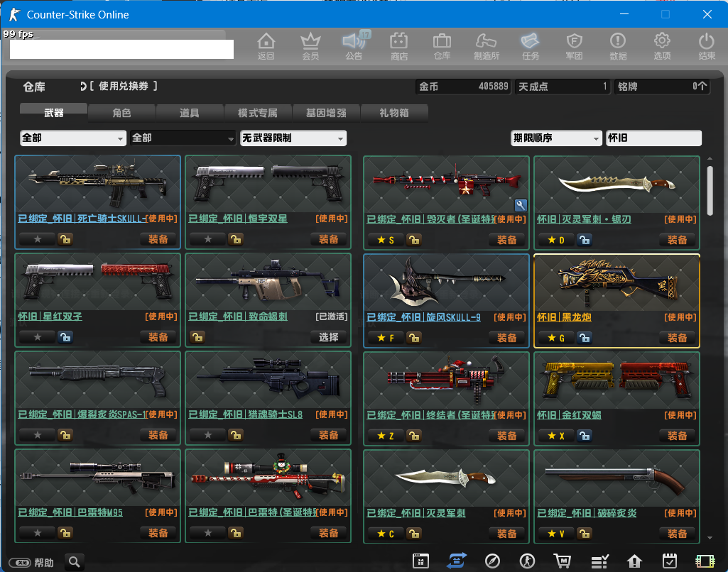
Task: Open the 公告 announcements megaphone icon
Action: click(x=354, y=46)
